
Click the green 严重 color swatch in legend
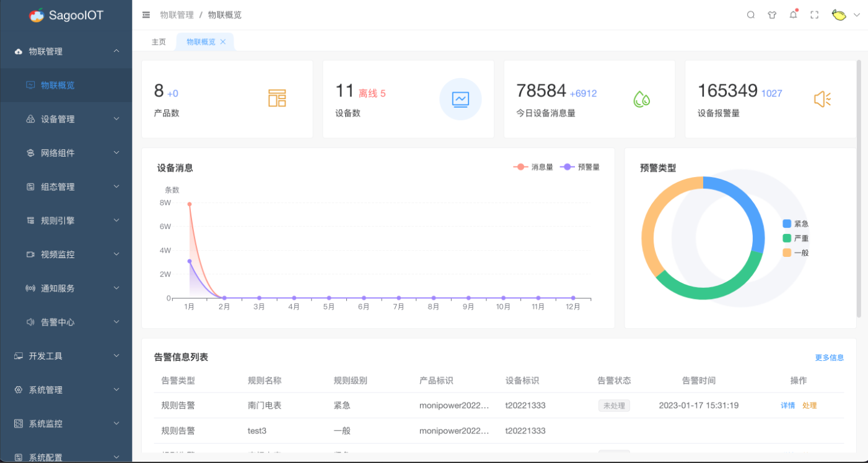coord(787,238)
